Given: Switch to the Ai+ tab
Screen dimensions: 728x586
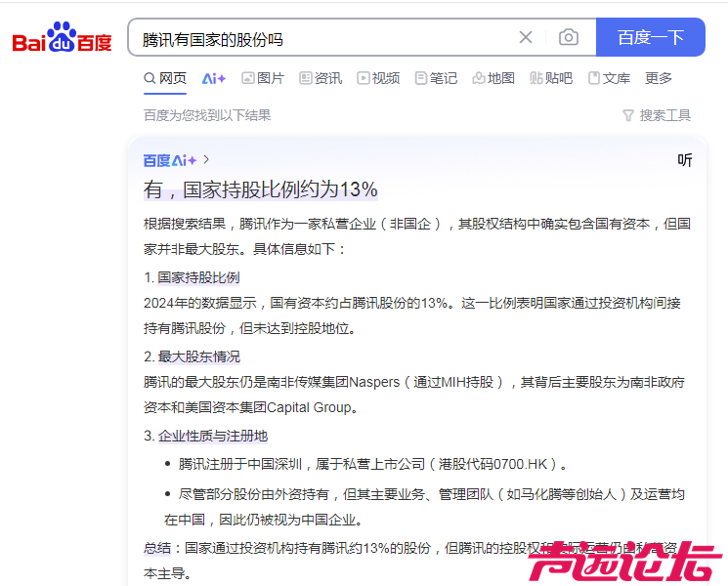Looking at the screenshot, I should [x=214, y=78].
